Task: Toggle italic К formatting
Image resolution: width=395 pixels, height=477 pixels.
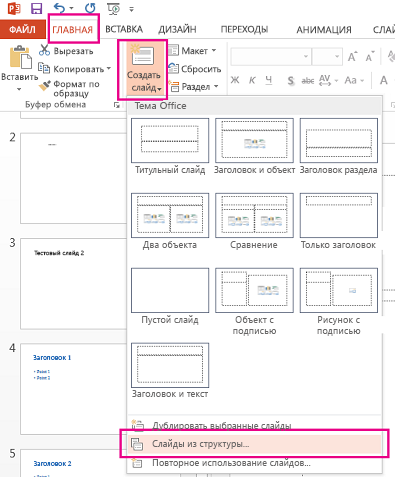Action: pyautogui.click(x=252, y=80)
